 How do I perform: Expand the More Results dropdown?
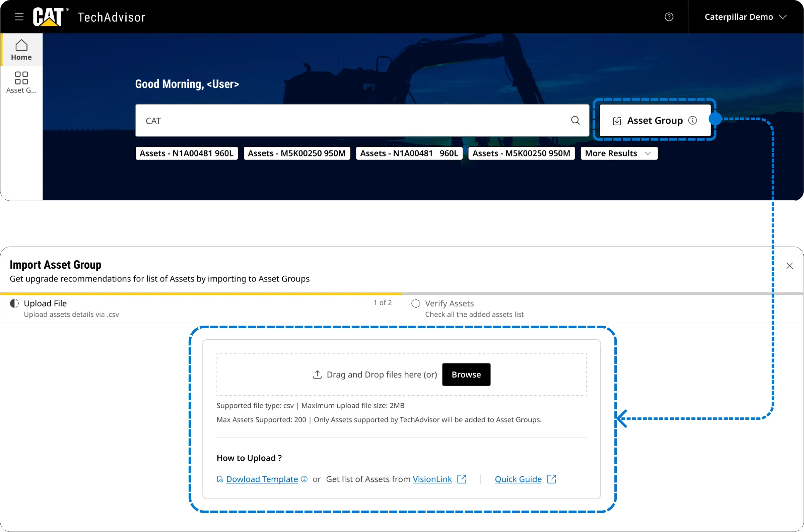pos(619,153)
